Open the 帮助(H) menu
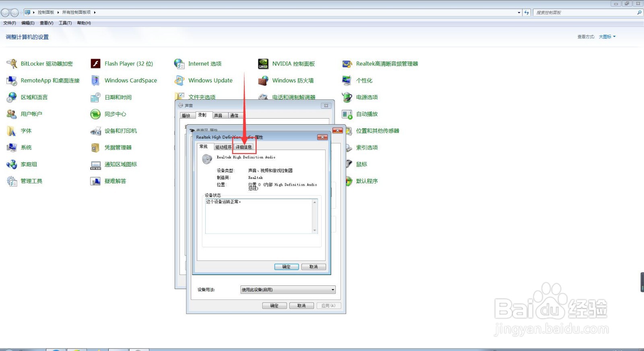This screenshot has width=644, height=351. coord(84,23)
